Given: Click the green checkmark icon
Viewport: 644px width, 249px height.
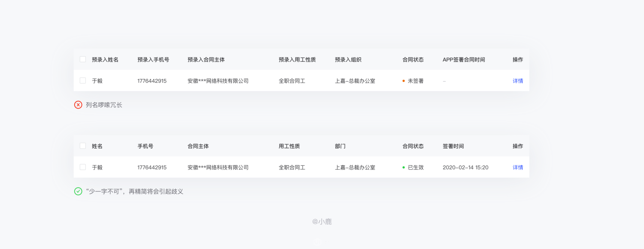Looking at the screenshot, I should tap(78, 191).
